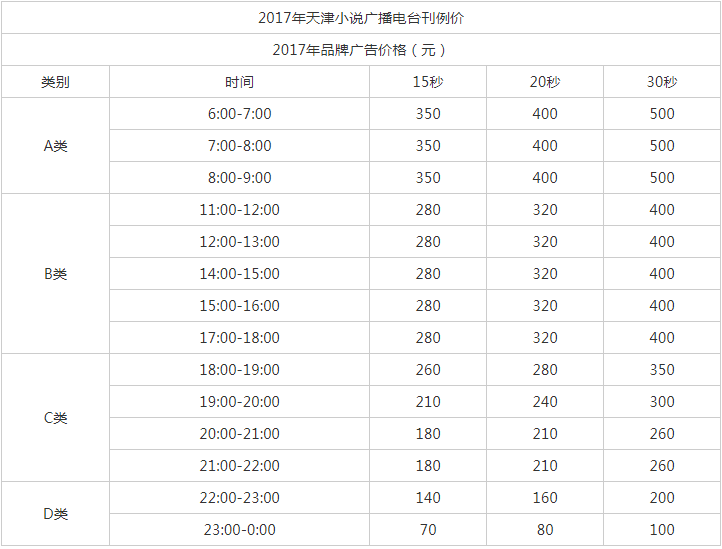Select the 260 price for 18:00-19:00 15秒
Viewport: 722px width, 549px height.
pos(428,369)
